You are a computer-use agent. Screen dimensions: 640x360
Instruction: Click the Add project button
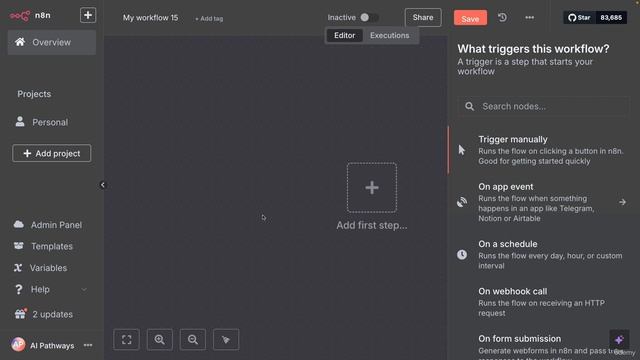52,153
